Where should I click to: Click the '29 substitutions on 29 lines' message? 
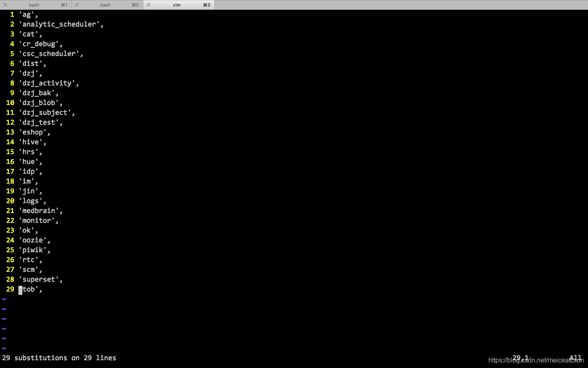pos(59,358)
